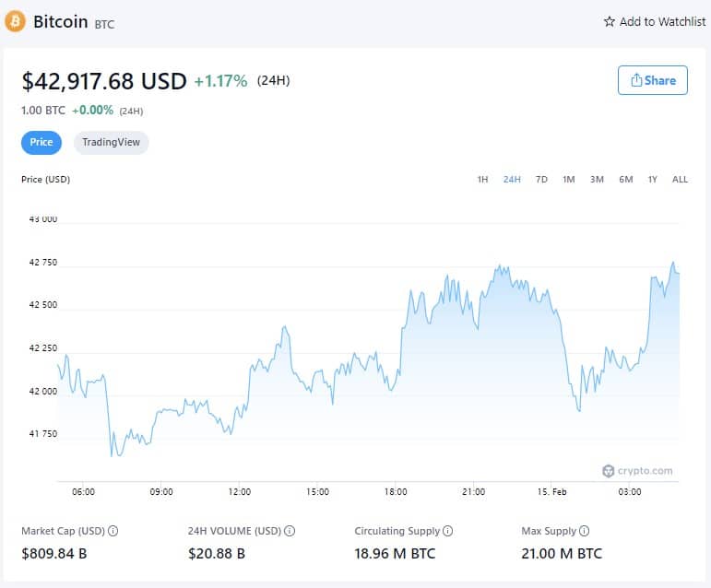Select the Price chart tab

point(41,143)
